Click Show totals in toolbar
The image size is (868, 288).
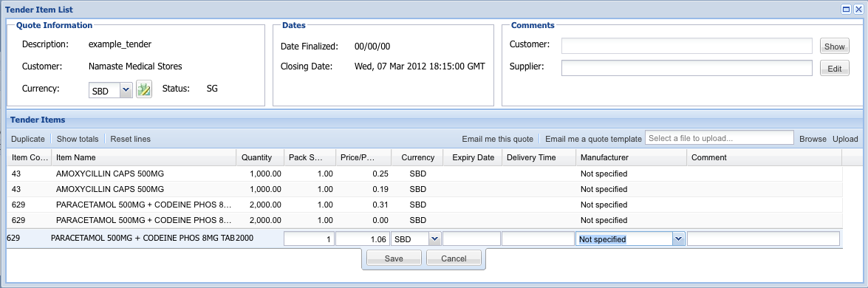coord(78,139)
